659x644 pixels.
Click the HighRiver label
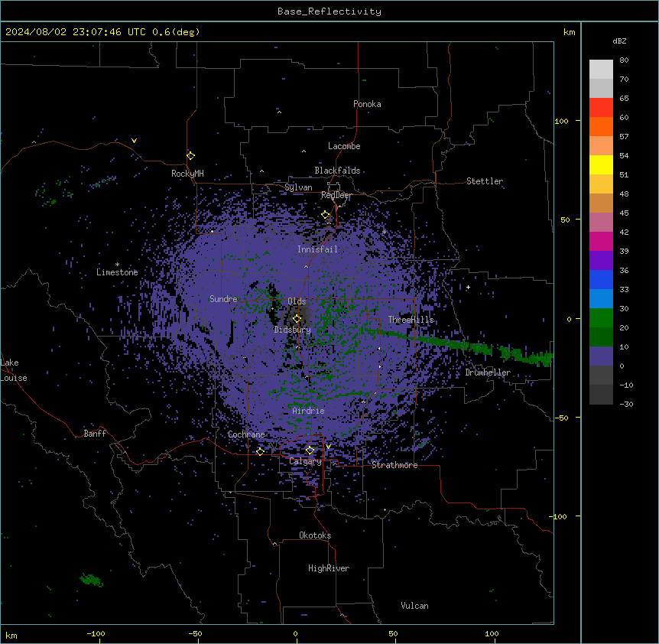point(329,568)
